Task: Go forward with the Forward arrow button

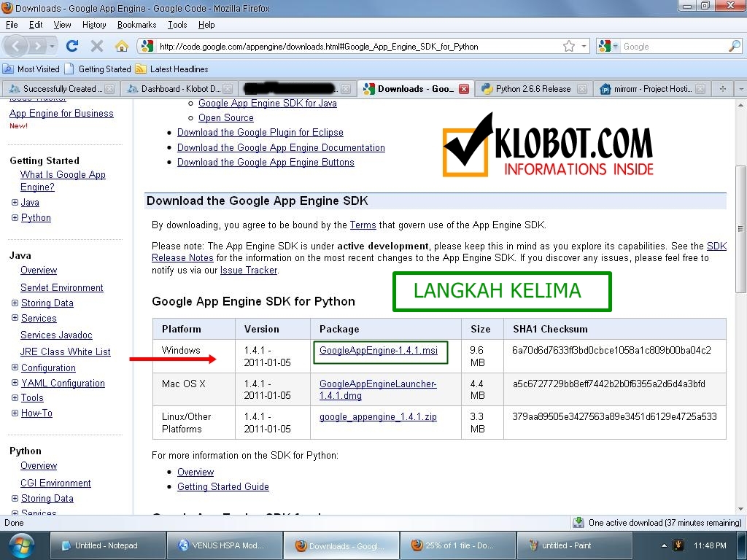Action: [x=37, y=46]
